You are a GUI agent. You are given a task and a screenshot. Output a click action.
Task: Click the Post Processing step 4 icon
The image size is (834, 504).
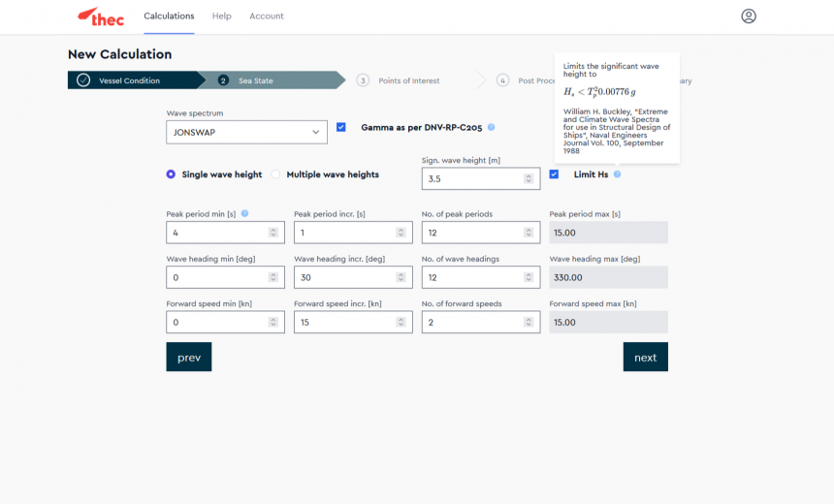tap(502, 80)
